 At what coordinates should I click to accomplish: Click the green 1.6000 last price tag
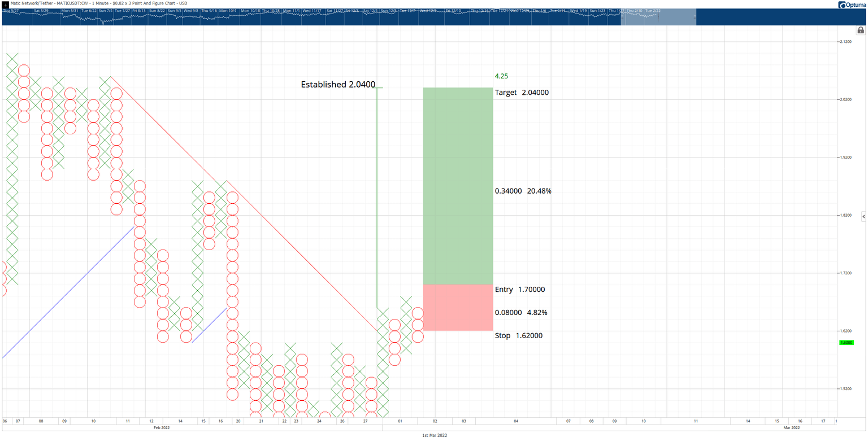click(846, 343)
